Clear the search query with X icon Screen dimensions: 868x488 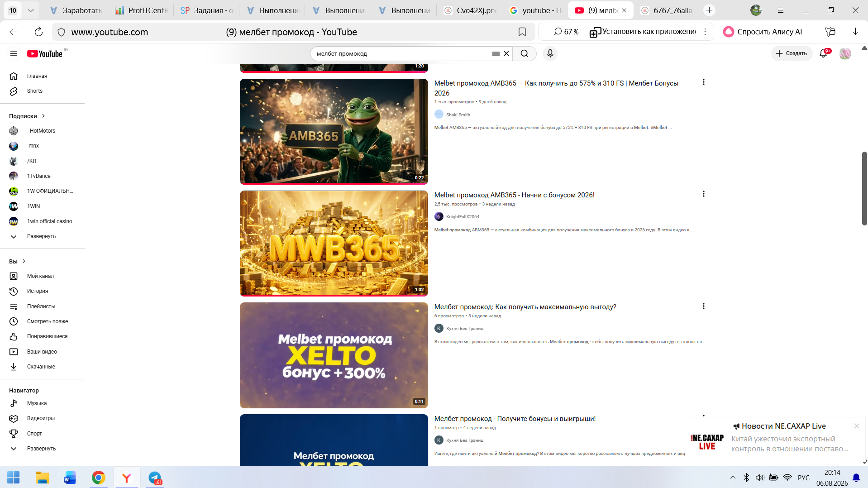(506, 53)
